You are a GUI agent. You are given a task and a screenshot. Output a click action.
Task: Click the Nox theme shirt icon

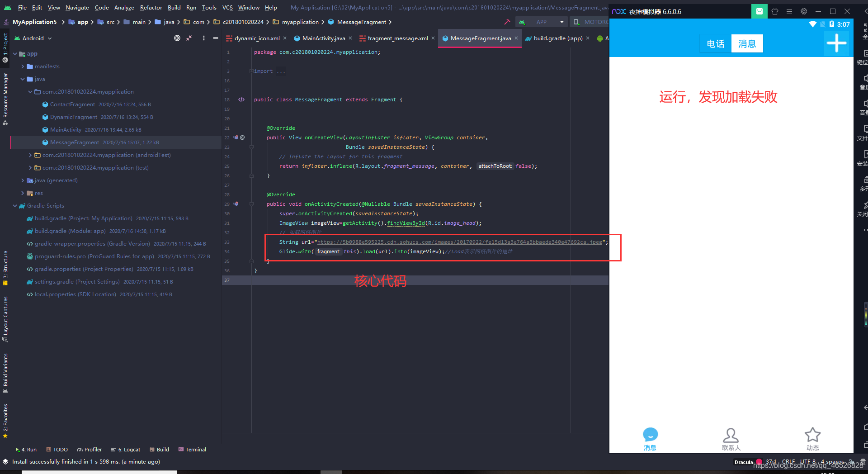[774, 11]
